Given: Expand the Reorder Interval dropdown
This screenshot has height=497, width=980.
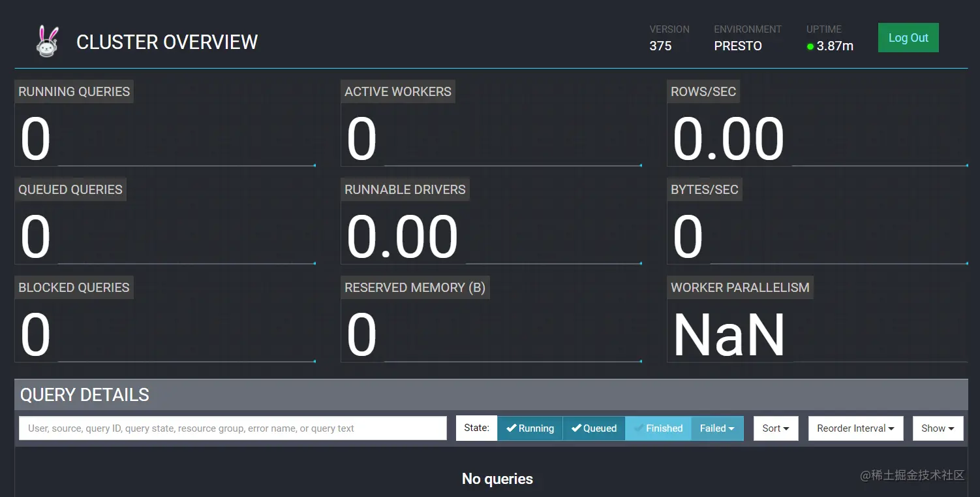Looking at the screenshot, I should pos(856,428).
